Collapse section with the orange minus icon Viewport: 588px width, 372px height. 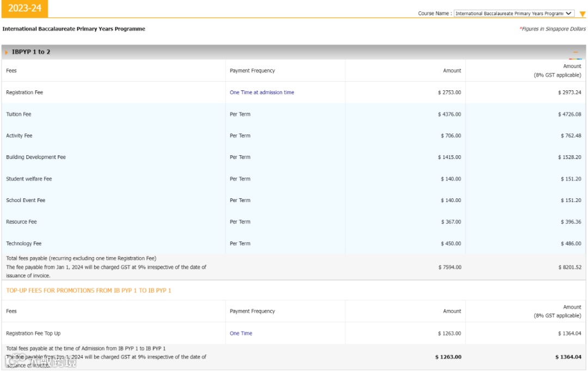point(575,52)
